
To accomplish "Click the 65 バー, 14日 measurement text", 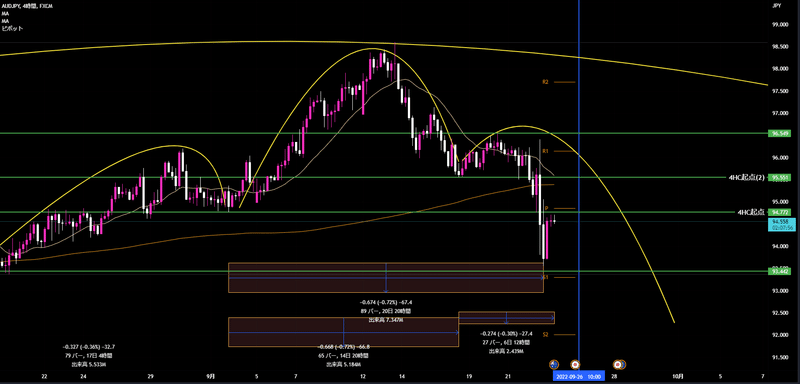I will (x=343, y=355).
